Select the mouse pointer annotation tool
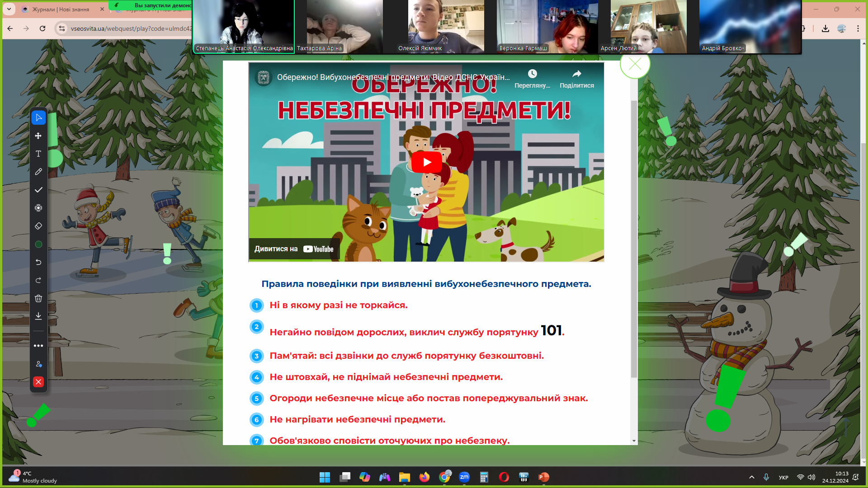 click(38, 118)
